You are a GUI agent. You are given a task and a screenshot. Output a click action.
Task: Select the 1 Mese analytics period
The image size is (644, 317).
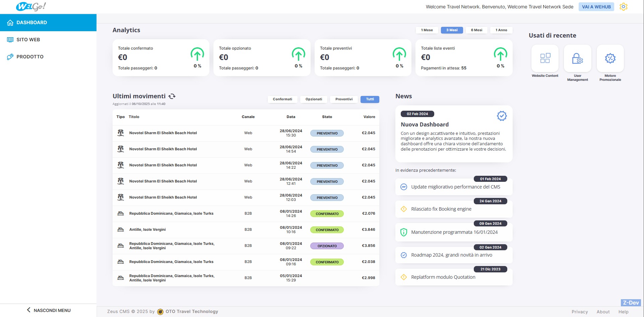point(427,30)
